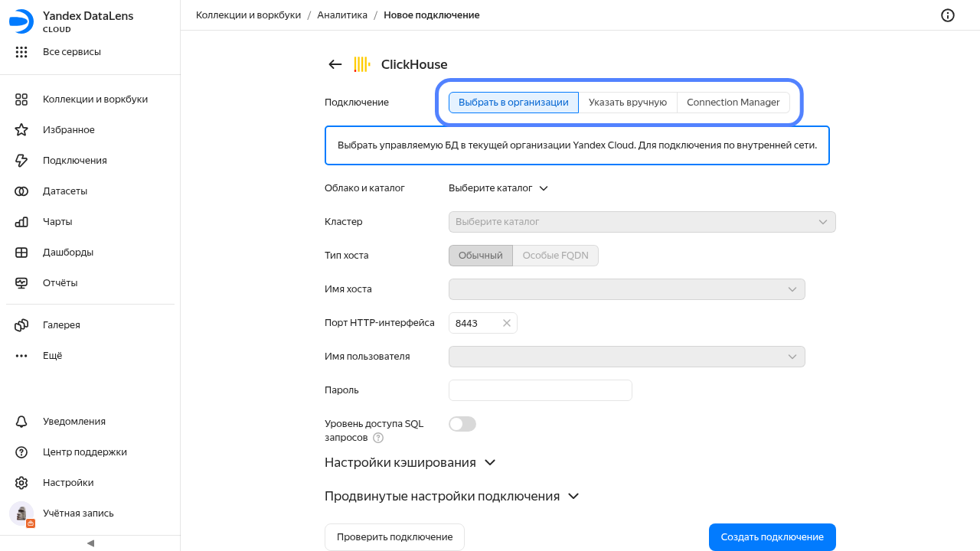980x551 pixels.
Task: Click the Reports presentation icon
Action: point(21,283)
